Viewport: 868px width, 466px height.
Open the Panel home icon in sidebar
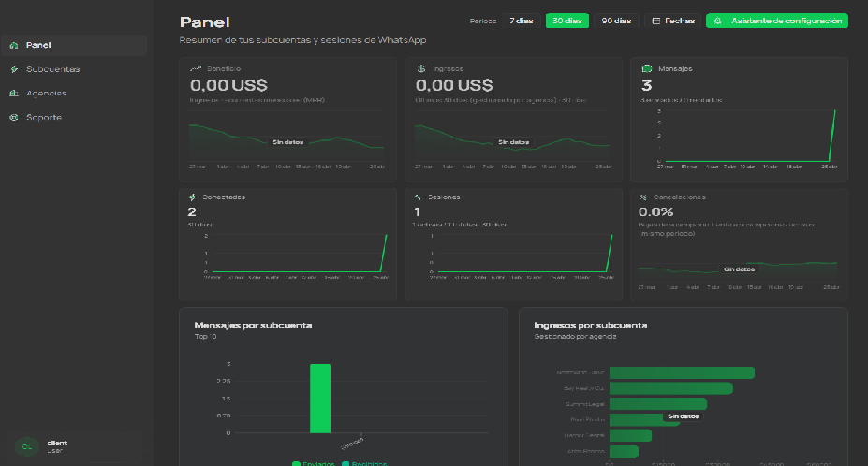tap(14, 45)
